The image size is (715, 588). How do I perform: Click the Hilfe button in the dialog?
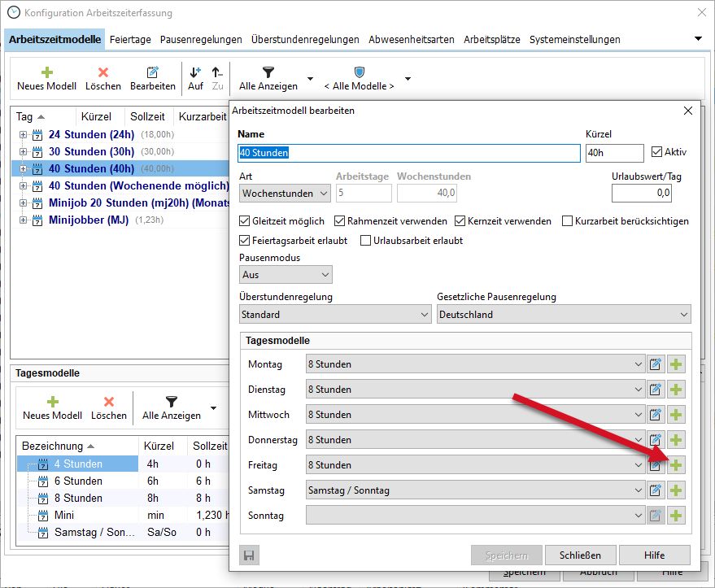coord(653,555)
